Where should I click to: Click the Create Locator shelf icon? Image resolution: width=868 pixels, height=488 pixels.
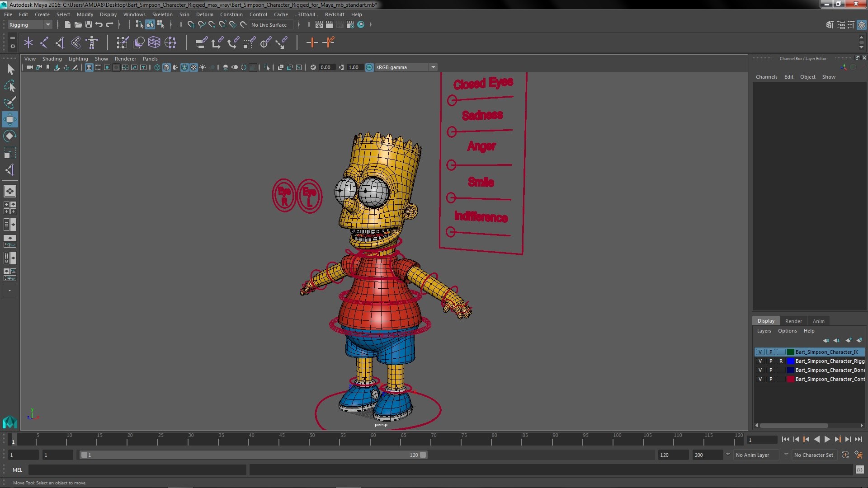(28, 43)
